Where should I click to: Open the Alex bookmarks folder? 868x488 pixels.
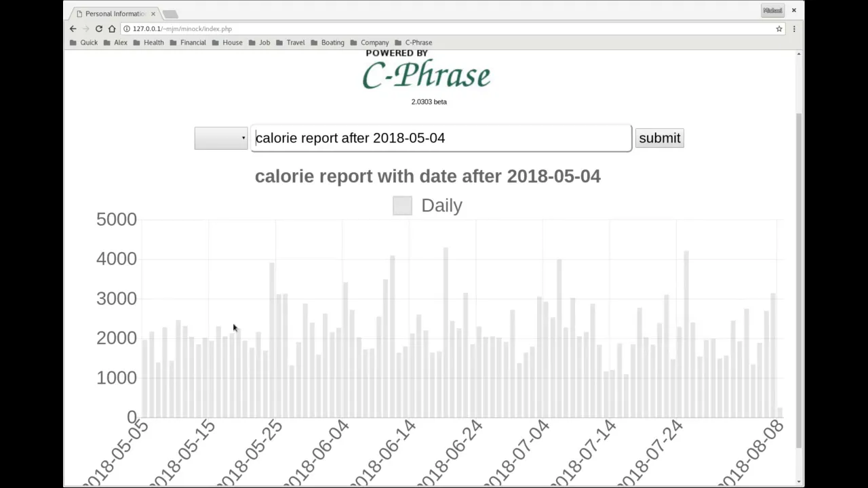click(x=115, y=42)
